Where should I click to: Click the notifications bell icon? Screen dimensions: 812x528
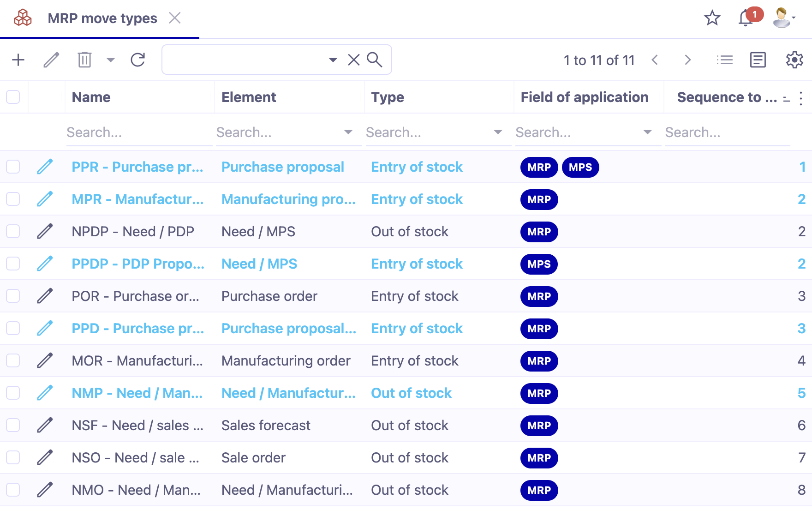(745, 18)
